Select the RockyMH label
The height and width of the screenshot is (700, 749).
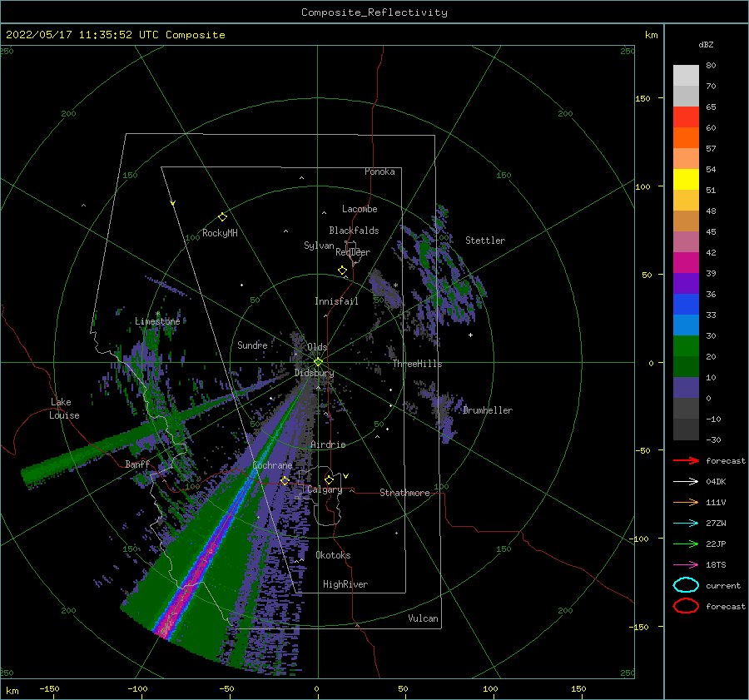pos(220,233)
